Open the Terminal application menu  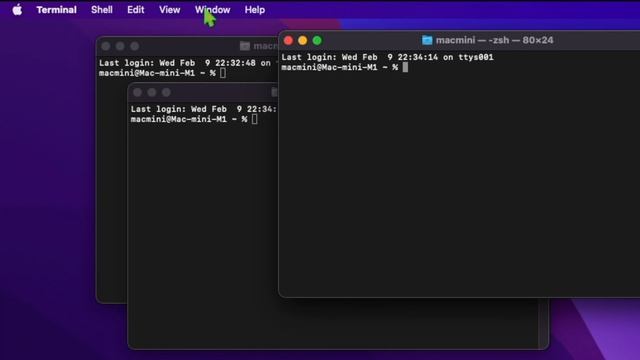tap(56, 10)
